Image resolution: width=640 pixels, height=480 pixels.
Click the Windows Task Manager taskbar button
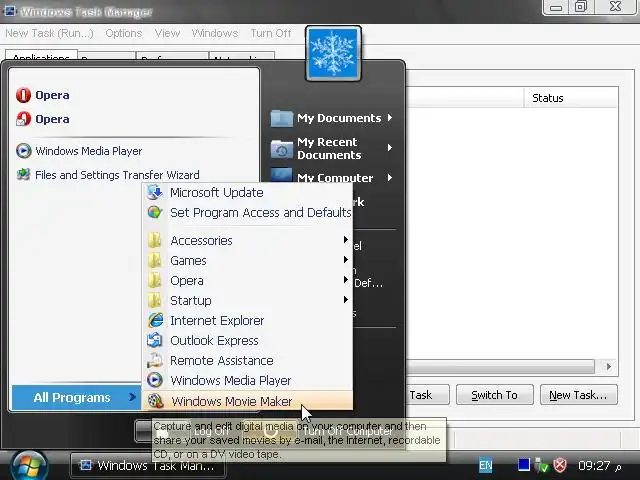coord(148,465)
